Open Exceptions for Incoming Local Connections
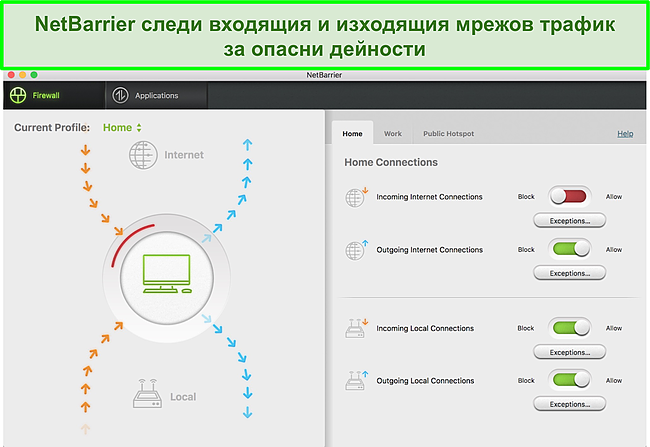 click(x=570, y=352)
